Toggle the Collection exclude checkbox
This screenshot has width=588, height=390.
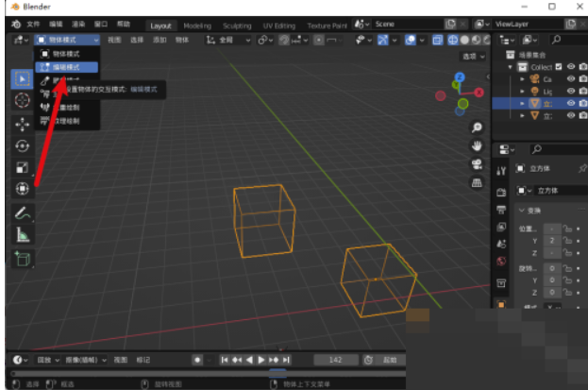[x=559, y=66]
